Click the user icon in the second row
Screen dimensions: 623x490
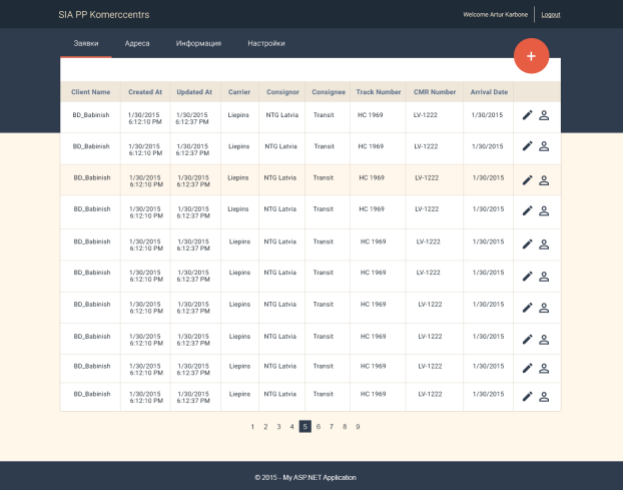(545, 147)
